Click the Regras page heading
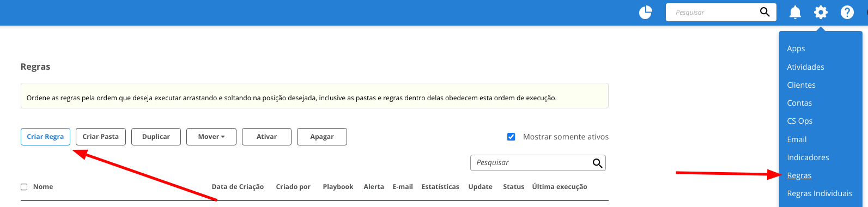Image resolution: width=868 pixels, height=207 pixels. (35, 67)
